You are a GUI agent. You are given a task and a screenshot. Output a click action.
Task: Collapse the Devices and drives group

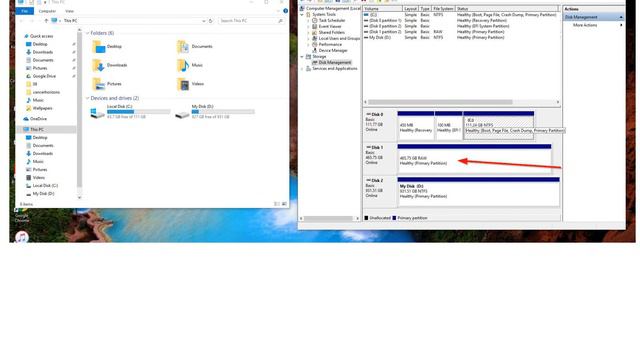(87, 98)
